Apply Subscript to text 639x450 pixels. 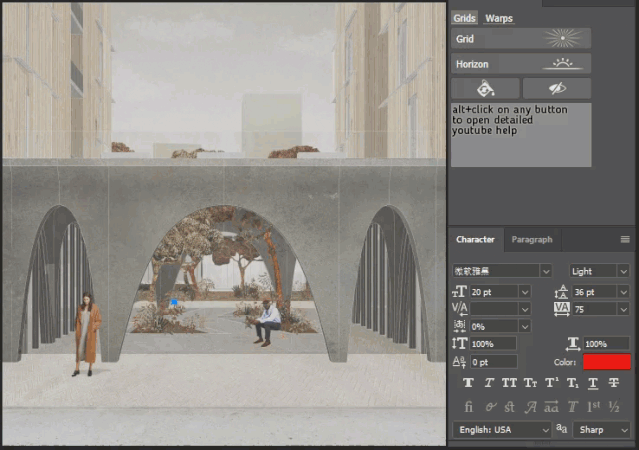[572, 383]
